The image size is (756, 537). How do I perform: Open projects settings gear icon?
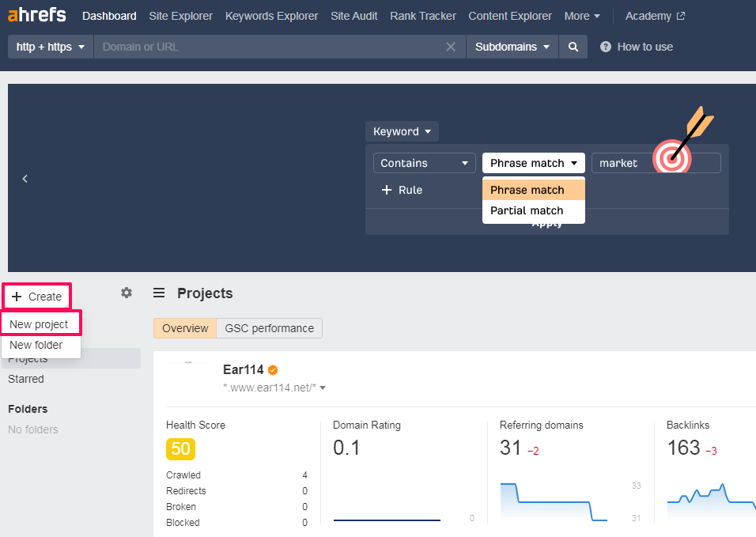(127, 293)
